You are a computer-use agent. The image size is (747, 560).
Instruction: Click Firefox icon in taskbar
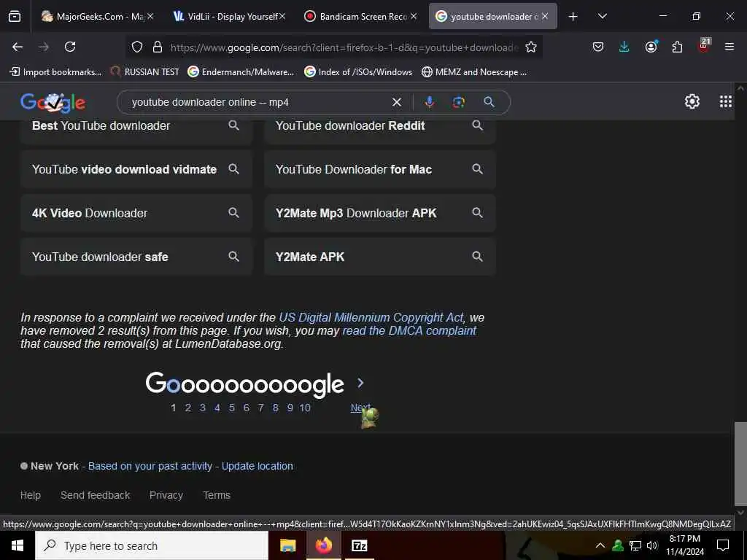coord(323,545)
